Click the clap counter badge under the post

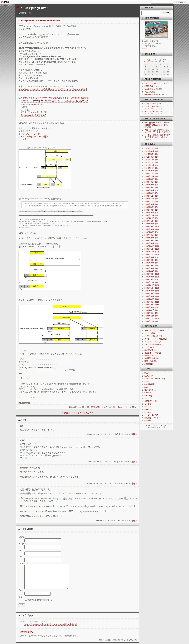(24, 403)
